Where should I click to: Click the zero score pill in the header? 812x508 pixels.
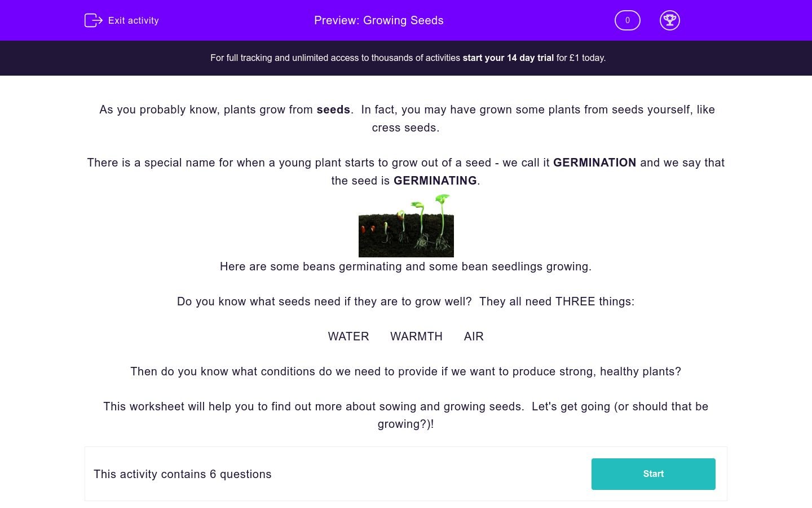tap(627, 20)
